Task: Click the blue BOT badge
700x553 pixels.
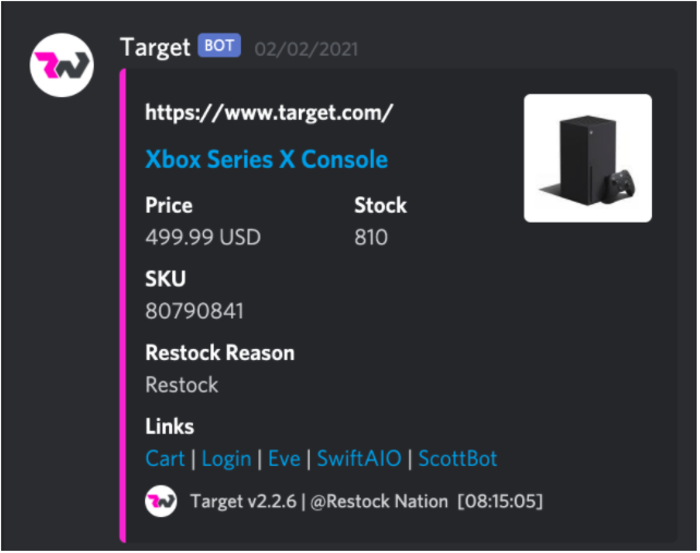Action: click(219, 46)
